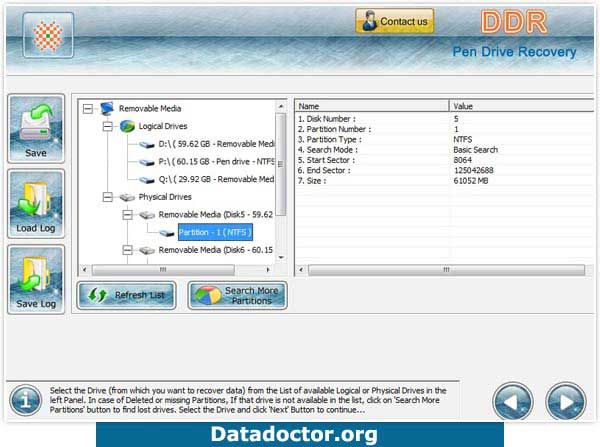Screen dimensions: 600x447
Task: Click the disk icon beside Disk5 entry
Action: point(147,215)
